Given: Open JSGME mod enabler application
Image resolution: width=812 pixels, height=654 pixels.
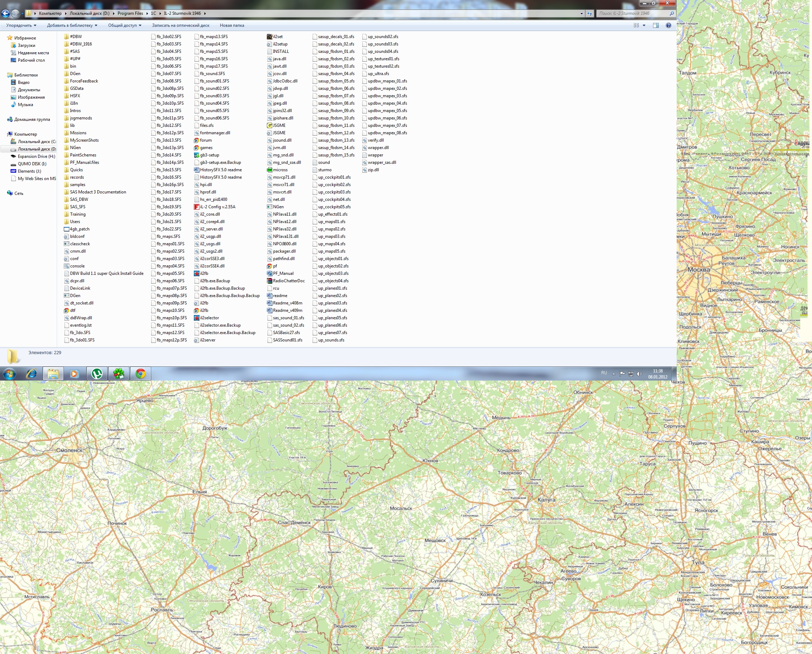Looking at the screenshot, I should coord(279,125).
